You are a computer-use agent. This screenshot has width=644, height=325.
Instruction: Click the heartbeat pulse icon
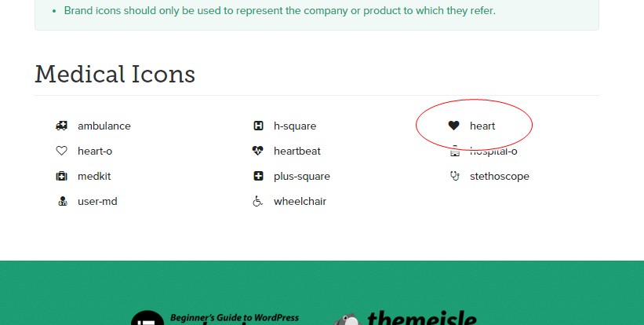tap(257, 151)
